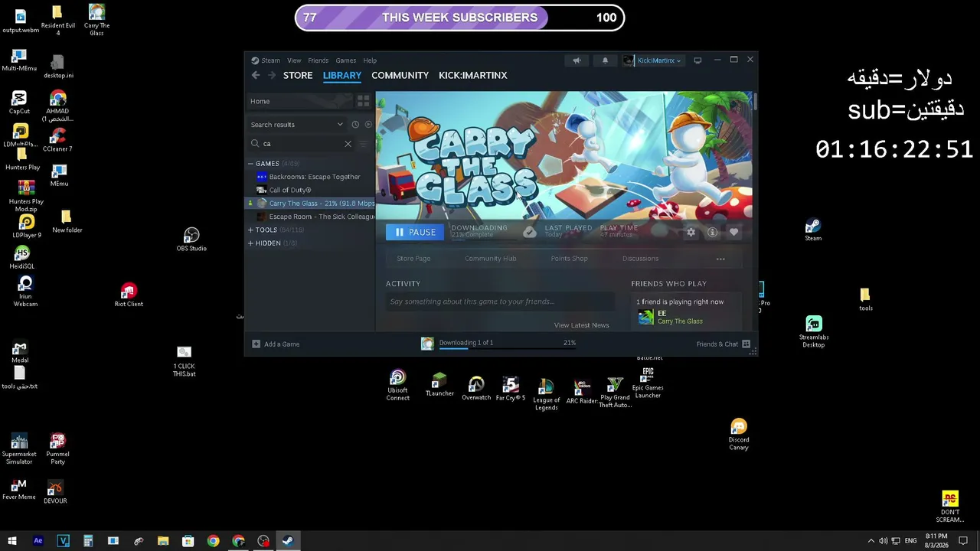Screen dimensions: 980x551
Task: Select Ubisoft Connect desktop shortcut
Action: pos(397,385)
